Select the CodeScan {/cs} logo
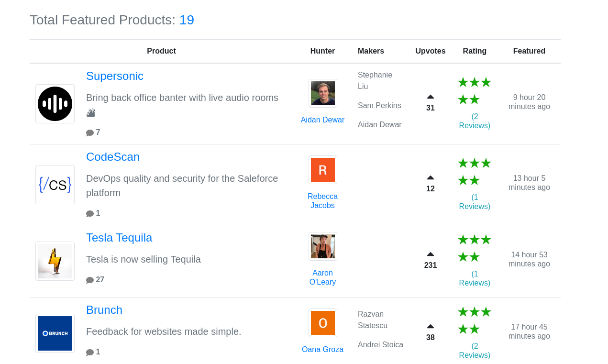The image size is (608, 364). coord(55,184)
